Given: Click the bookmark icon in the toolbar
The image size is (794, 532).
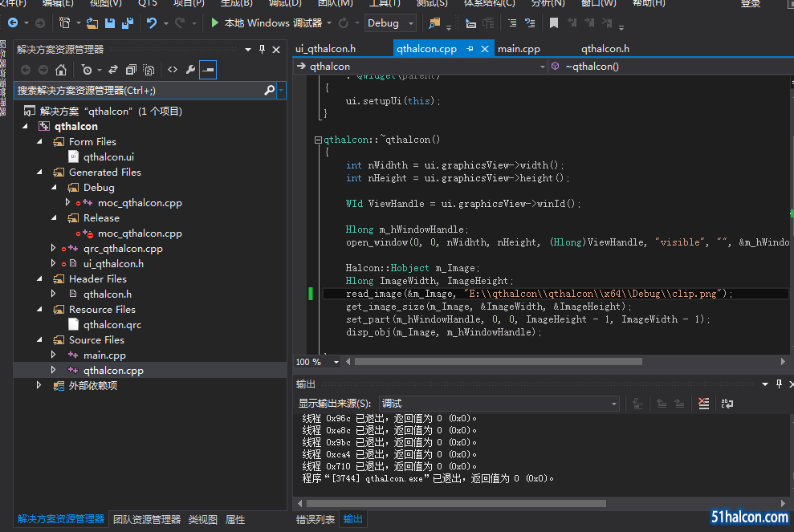Looking at the screenshot, I should (553, 23).
